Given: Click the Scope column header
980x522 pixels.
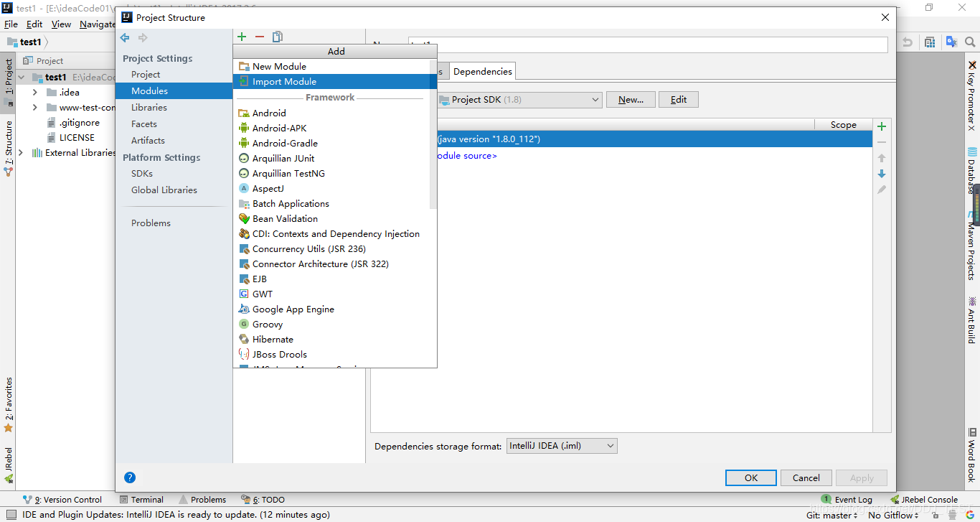Looking at the screenshot, I should (x=843, y=124).
